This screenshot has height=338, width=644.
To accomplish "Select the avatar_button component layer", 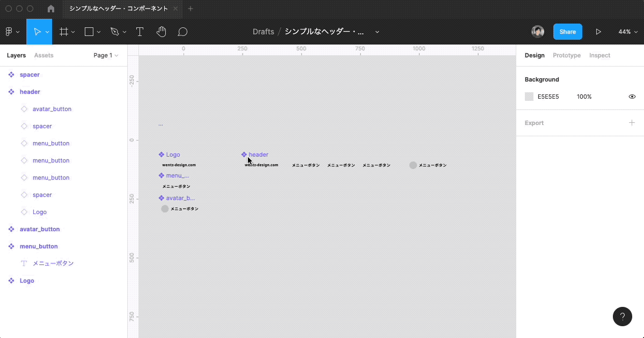I will click(40, 229).
